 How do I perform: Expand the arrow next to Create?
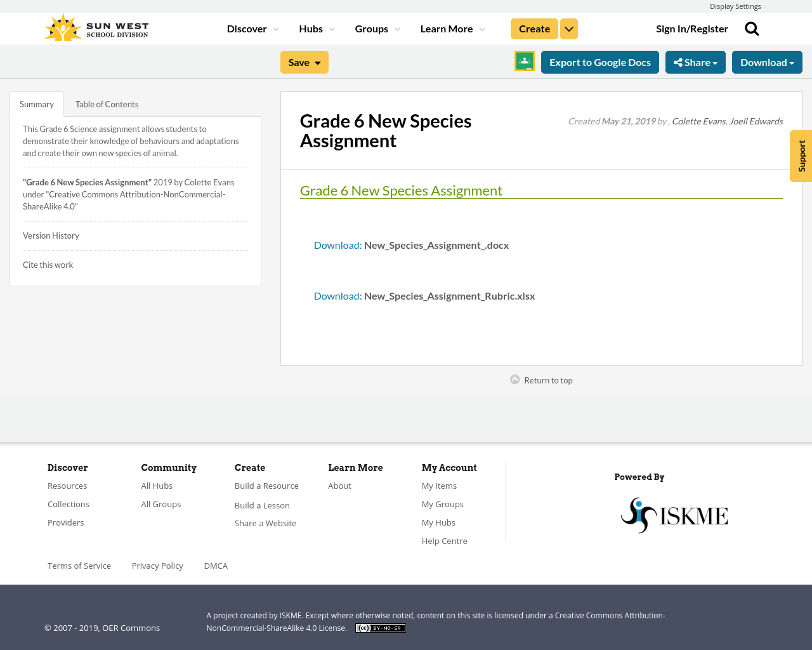[x=569, y=29]
